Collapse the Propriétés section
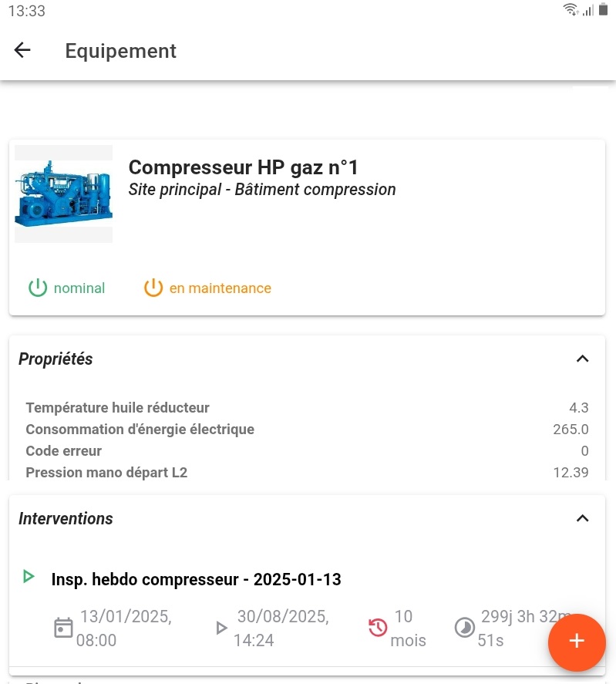The image size is (616, 684). (x=582, y=358)
